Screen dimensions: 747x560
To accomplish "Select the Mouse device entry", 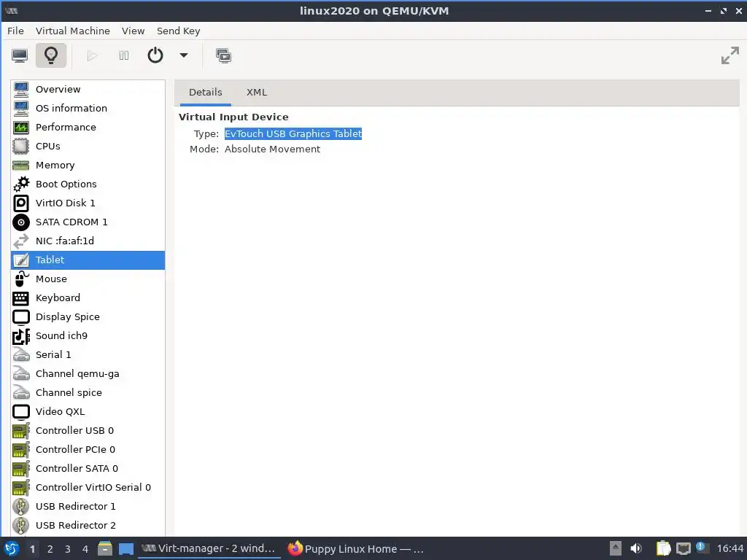I will click(88, 279).
